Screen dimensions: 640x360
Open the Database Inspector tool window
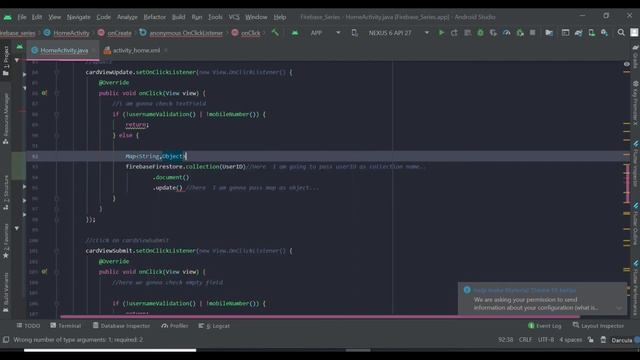pos(121,326)
